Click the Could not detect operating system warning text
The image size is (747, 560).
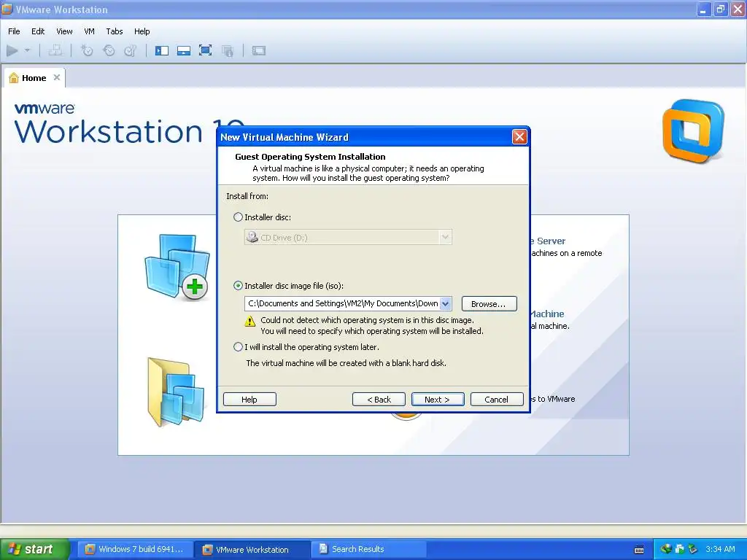(x=371, y=326)
